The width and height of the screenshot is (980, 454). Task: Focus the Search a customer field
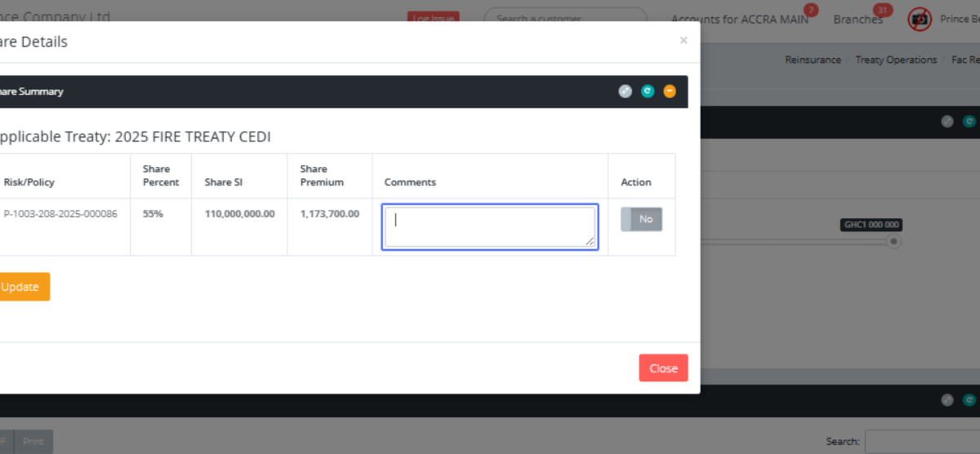pos(565,19)
